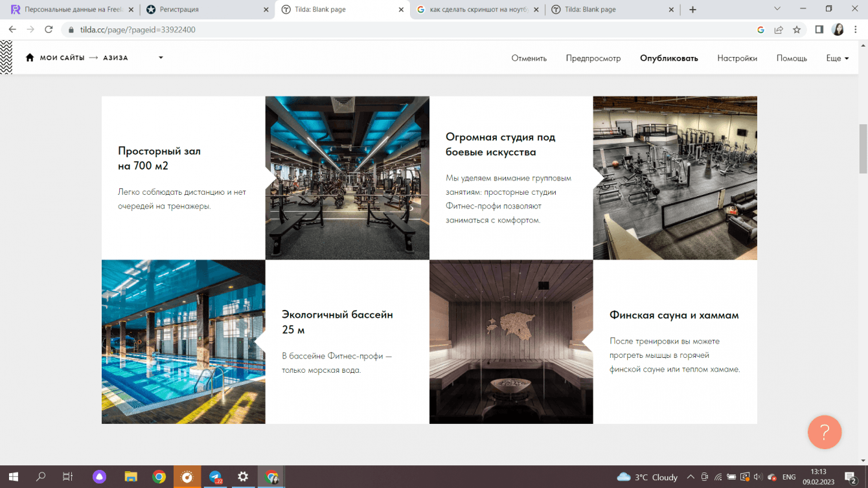Click the paragraph После тренировки вы можете
The height and width of the screenshot is (488, 868).
[674, 355]
